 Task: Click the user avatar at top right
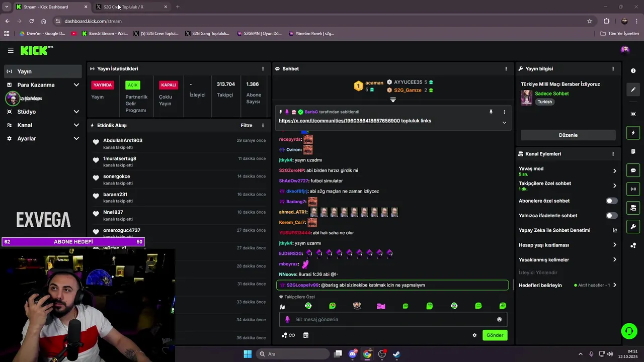[x=625, y=49]
